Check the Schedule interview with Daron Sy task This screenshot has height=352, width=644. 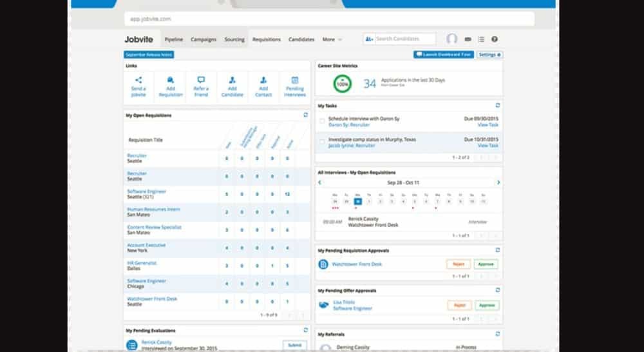tap(323, 121)
